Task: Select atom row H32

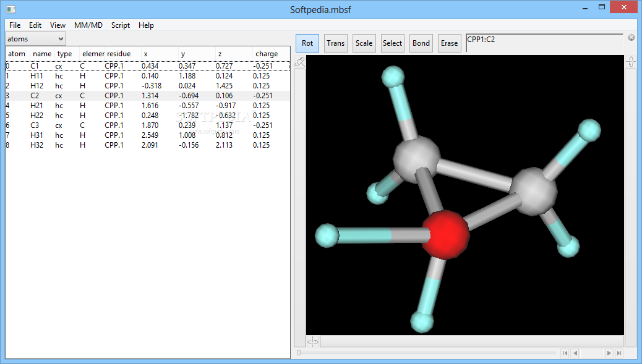Action: point(148,145)
